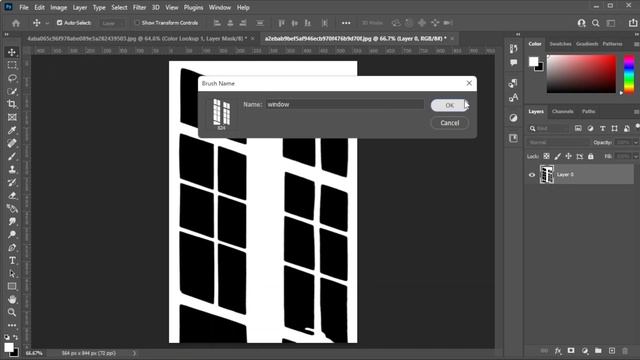This screenshot has height=360, width=640.
Task: Select the Dodge tool
Action: pyautogui.click(x=12, y=235)
